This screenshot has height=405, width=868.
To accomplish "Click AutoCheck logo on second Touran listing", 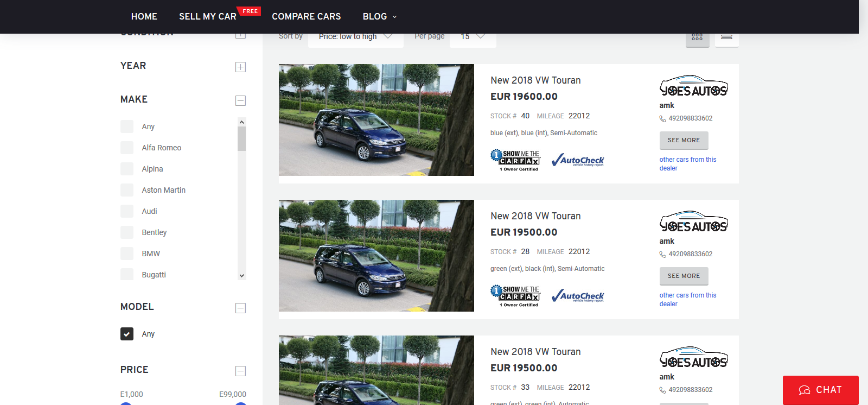I will click(578, 296).
